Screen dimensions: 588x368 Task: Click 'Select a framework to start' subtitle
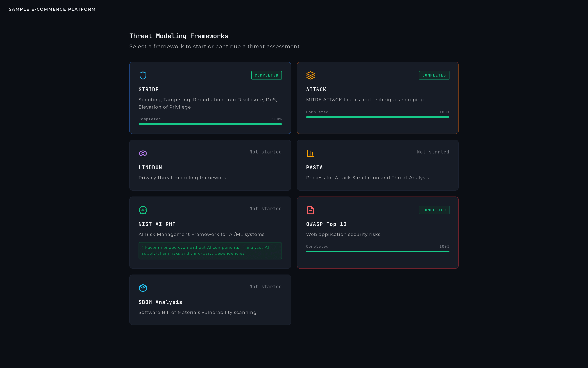(214, 47)
